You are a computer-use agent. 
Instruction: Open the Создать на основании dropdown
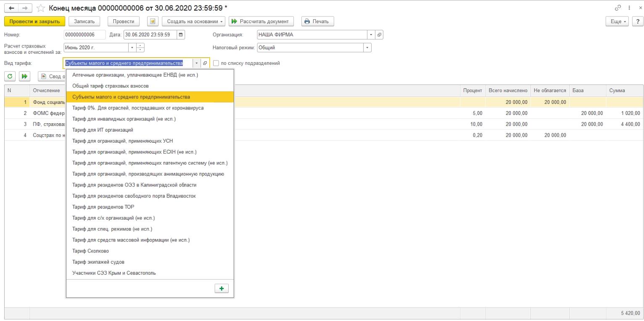tap(193, 21)
